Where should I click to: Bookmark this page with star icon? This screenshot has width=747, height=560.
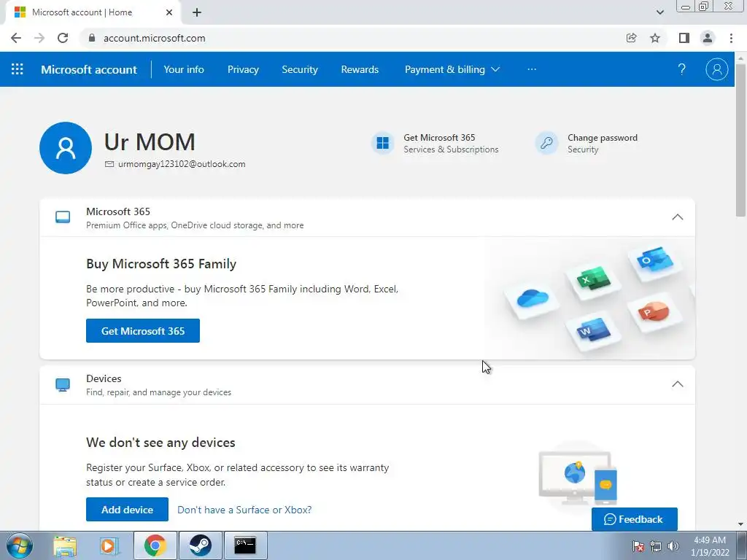pyautogui.click(x=655, y=38)
